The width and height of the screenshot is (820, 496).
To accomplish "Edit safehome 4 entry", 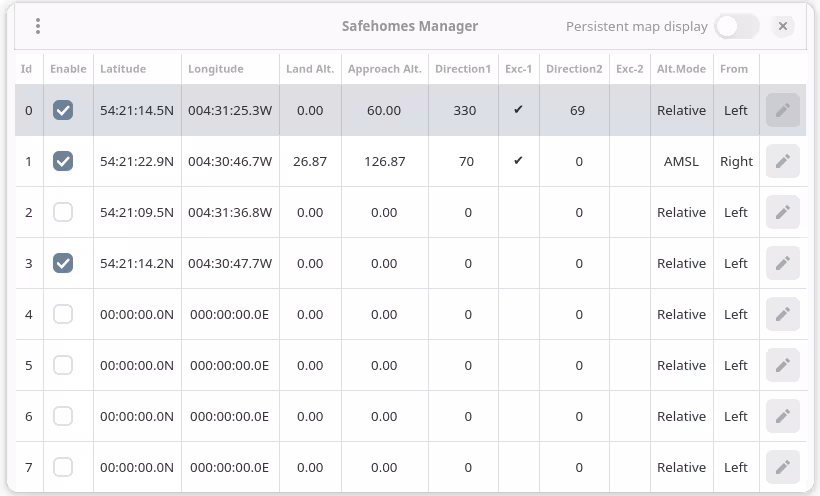I will pos(782,314).
